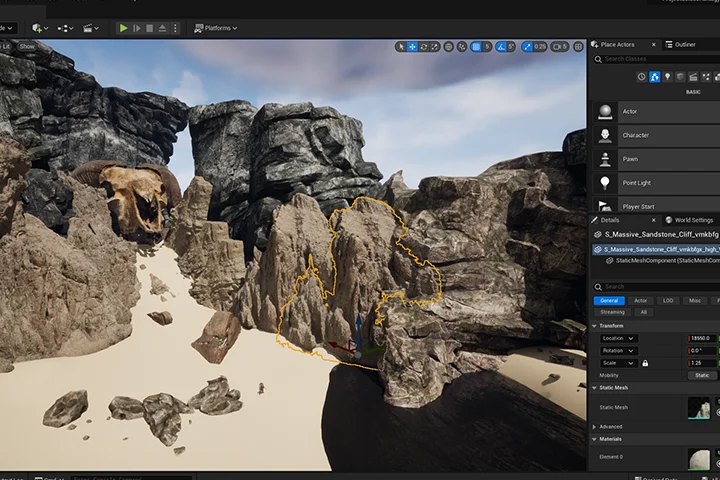Open scale snap value 0.25

click(x=540, y=46)
